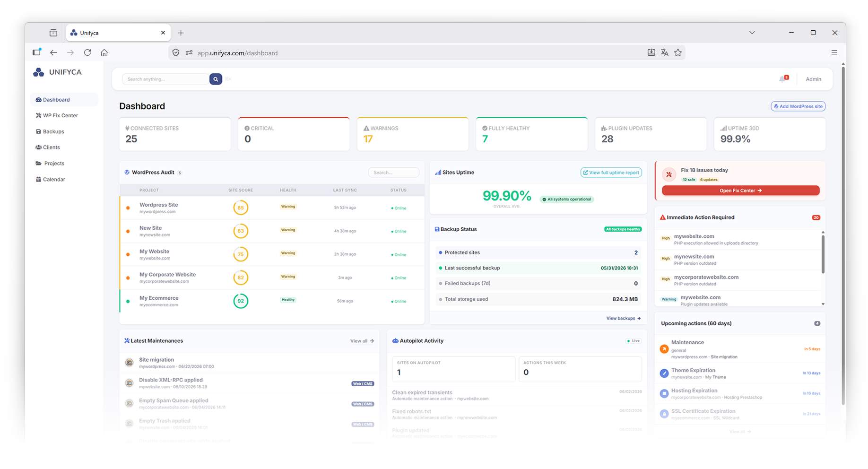Click the Search anything field
This screenshot has width=868, height=469.
165,79
